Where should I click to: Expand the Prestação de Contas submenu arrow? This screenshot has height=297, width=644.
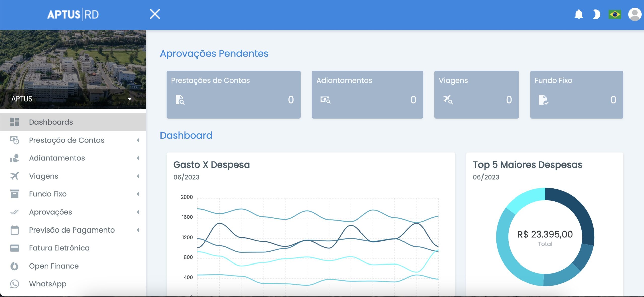click(138, 140)
